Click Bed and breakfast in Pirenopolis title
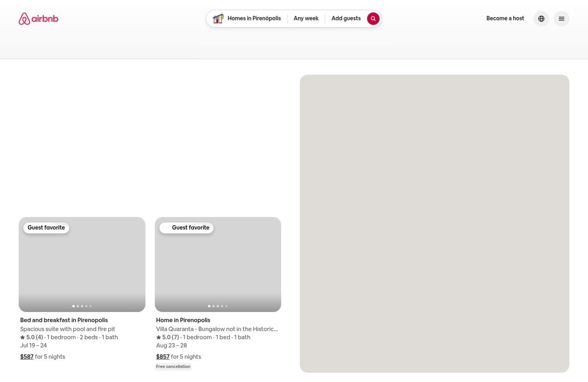Screen dimensions: 588x382 (x=64, y=320)
